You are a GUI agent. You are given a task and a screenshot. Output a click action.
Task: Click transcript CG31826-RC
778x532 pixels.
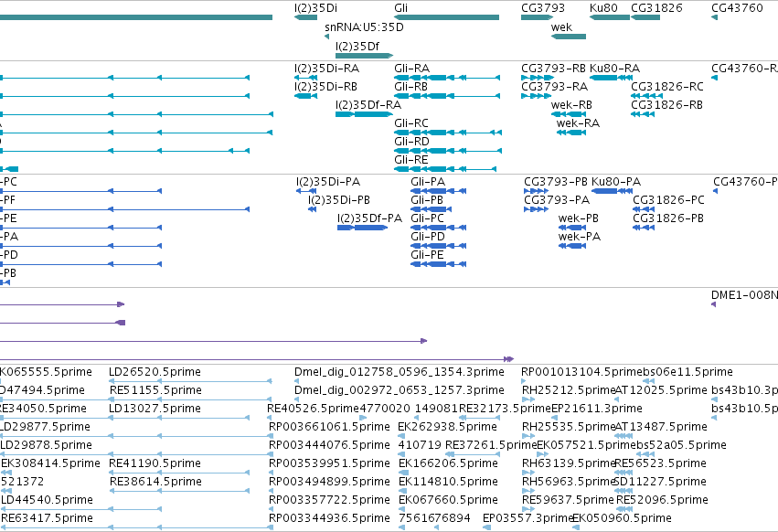point(646,96)
